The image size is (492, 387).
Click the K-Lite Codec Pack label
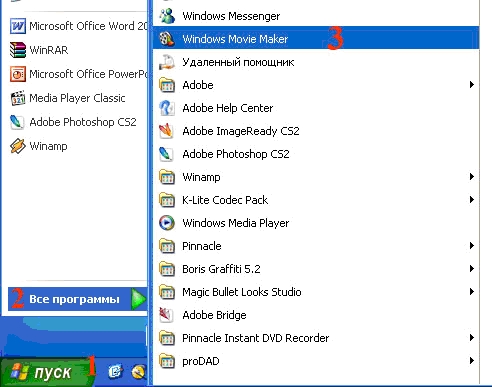tap(225, 200)
